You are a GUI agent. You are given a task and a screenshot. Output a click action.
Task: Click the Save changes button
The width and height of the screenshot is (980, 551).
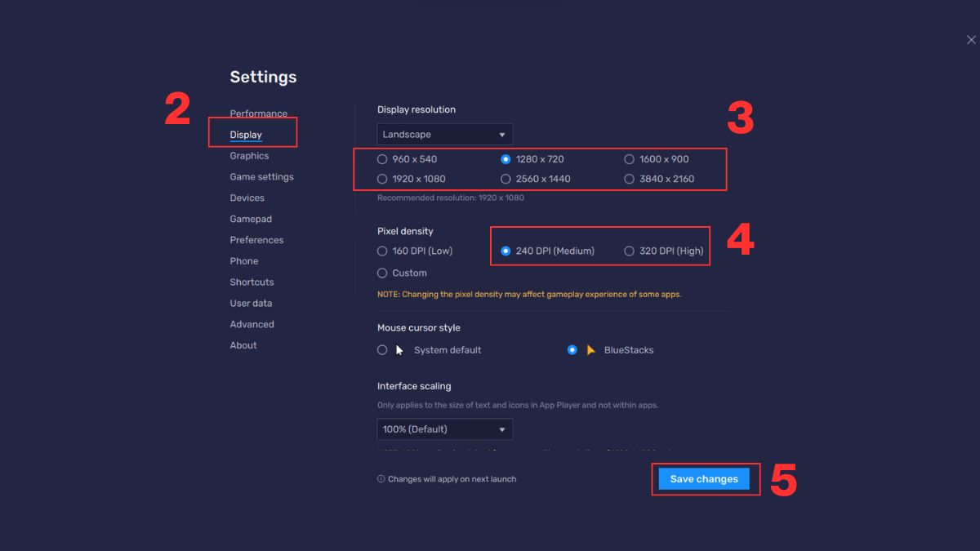(704, 479)
